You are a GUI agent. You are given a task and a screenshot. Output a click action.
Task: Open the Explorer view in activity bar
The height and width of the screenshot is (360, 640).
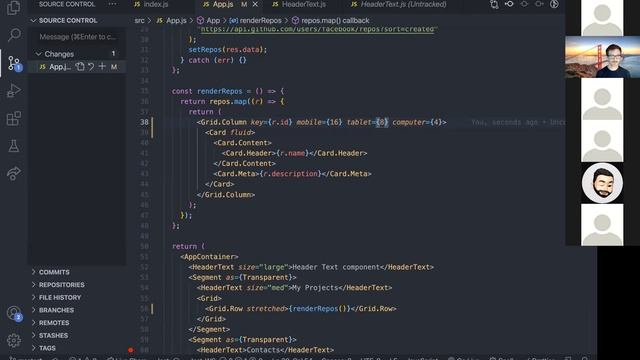(x=13, y=7)
